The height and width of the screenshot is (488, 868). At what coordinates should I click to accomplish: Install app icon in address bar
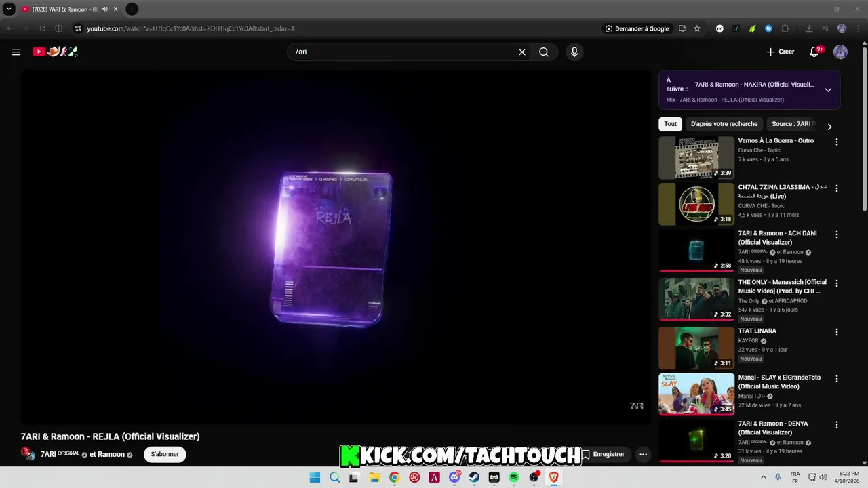pyautogui.click(x=682, y=28)
